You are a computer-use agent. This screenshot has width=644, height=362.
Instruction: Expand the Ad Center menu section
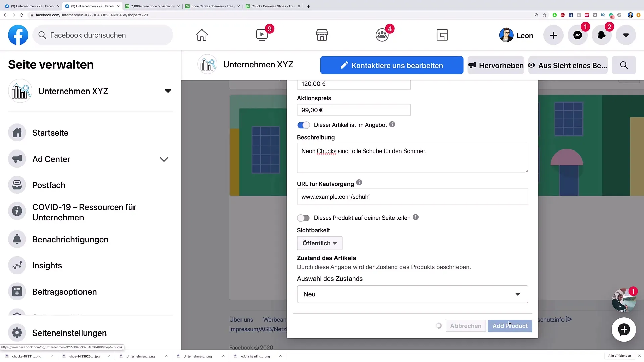(165, 159)
